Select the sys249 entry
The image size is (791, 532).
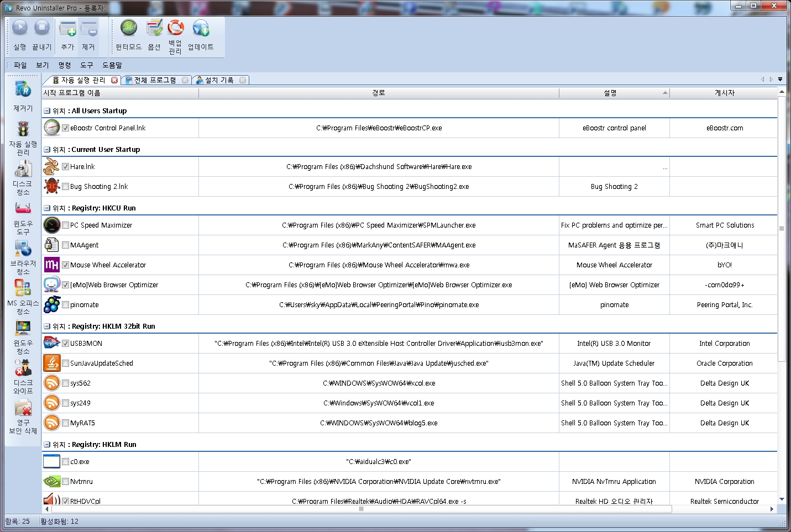point(80,403)
